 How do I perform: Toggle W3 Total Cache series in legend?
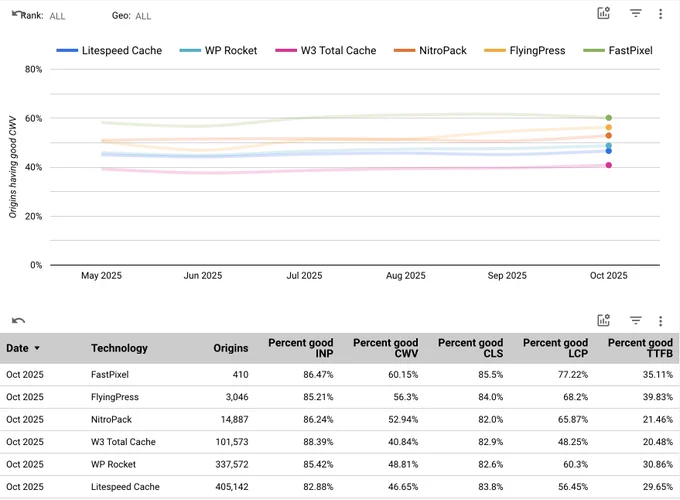click(326, 50)
